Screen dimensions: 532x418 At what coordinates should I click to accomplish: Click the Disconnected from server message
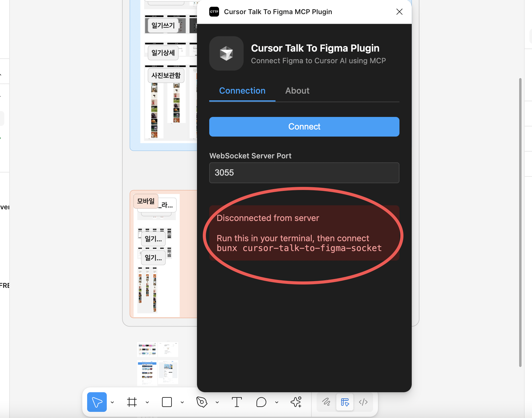268,218
